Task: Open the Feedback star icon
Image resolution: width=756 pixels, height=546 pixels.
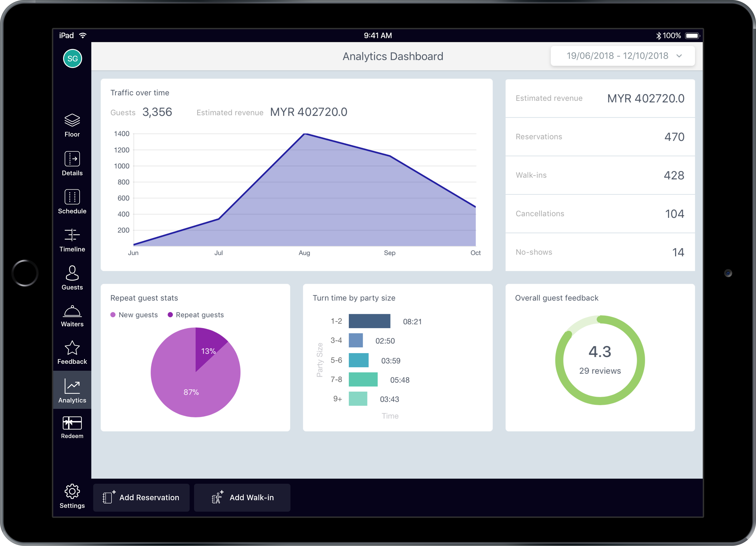Action: [72, 348]
